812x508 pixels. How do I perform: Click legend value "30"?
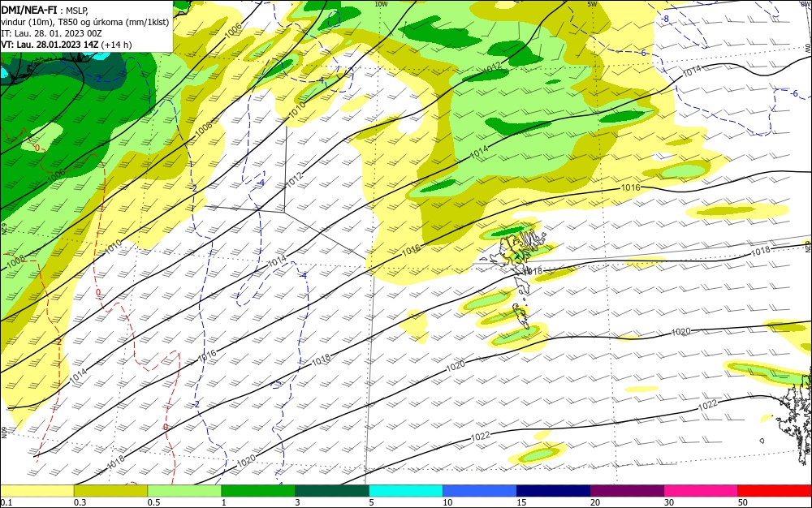pyautogui.click(x=669, y=502)
